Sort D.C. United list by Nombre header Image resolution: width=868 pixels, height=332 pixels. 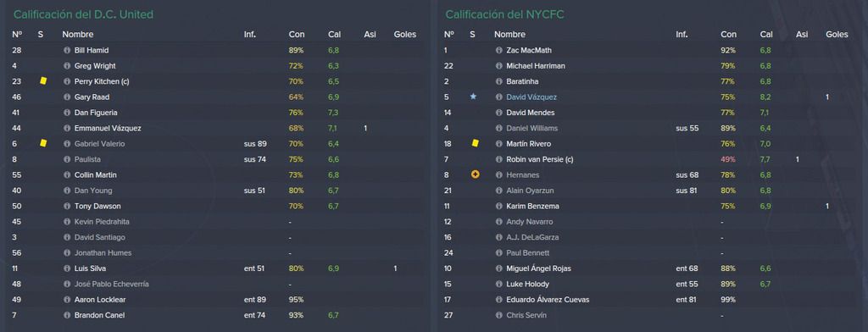pyautogui.click(x=77, y=35)
